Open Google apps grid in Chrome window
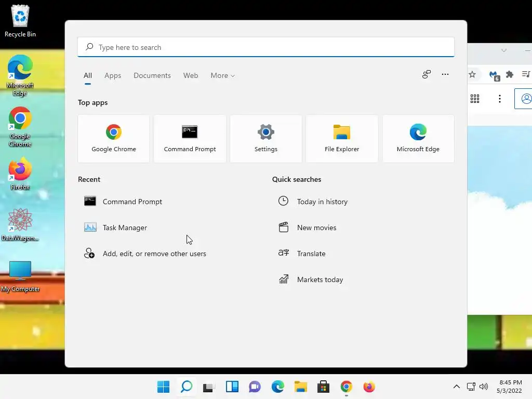532x399 pixels. (x=475, y=99)
